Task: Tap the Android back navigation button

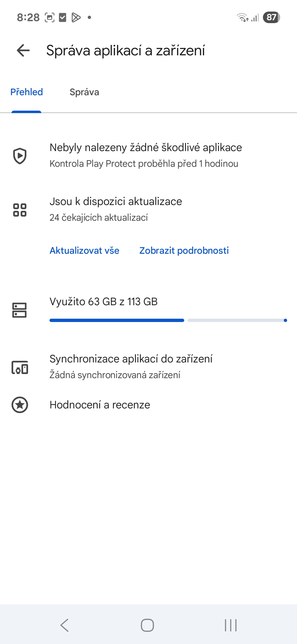Action: (65, 625)
